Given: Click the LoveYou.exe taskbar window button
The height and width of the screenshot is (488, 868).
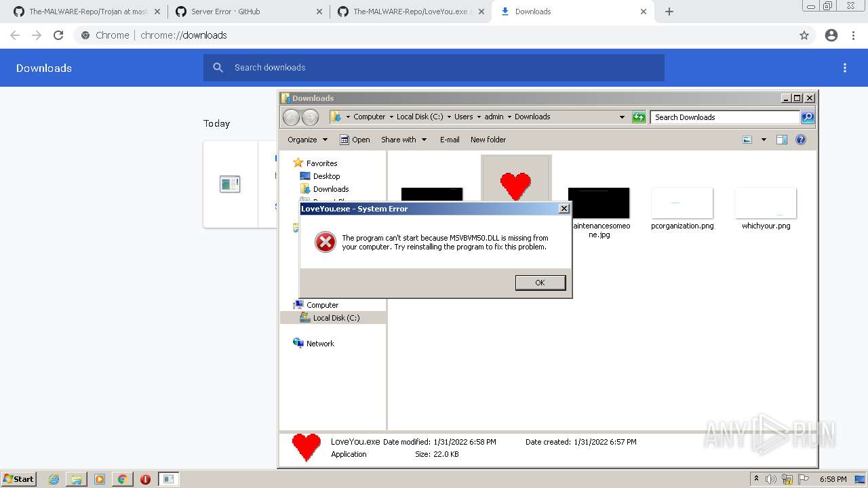Looking at the screenshot, I should [168, 479].
